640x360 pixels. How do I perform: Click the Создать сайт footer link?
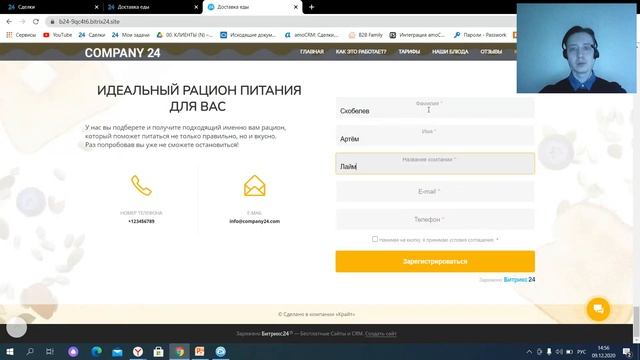381,334
